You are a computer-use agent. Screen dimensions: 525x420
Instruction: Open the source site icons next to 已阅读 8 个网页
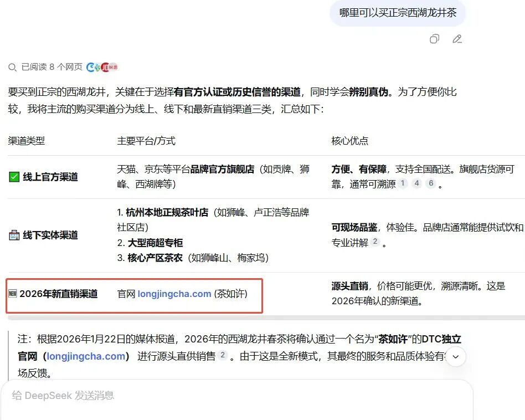102,67
